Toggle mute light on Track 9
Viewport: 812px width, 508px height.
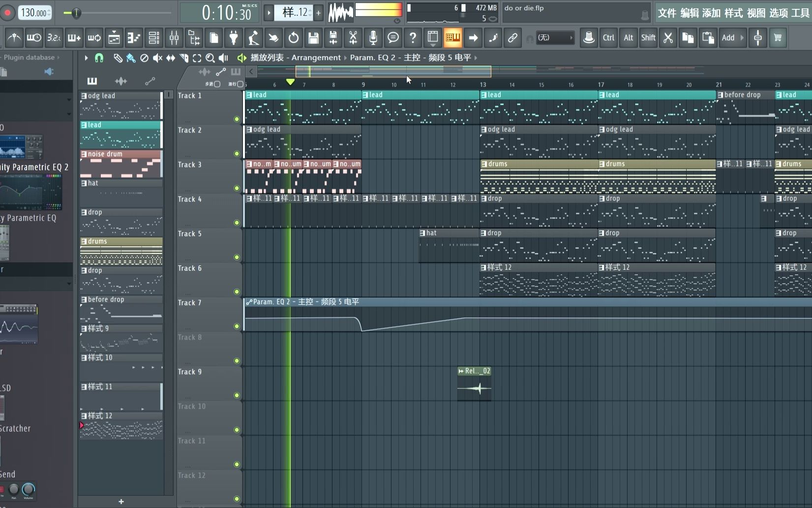pos(237,395)
